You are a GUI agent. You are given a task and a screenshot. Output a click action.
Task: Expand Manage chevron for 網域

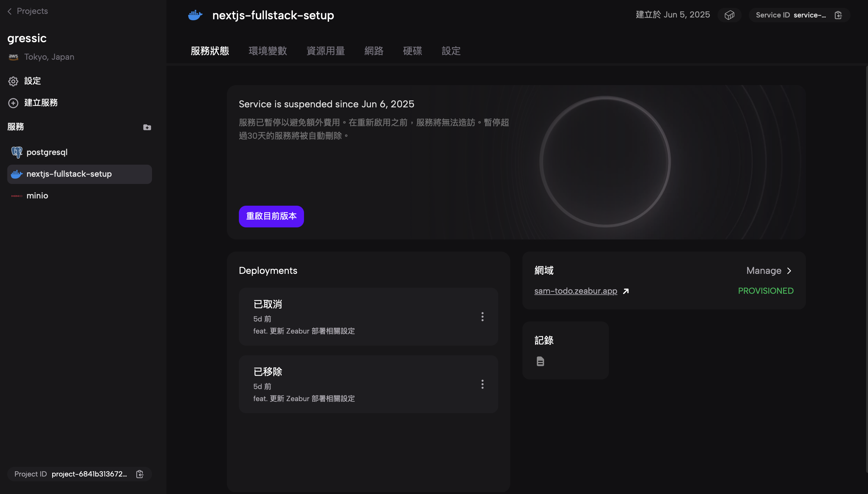pos(789,271)
